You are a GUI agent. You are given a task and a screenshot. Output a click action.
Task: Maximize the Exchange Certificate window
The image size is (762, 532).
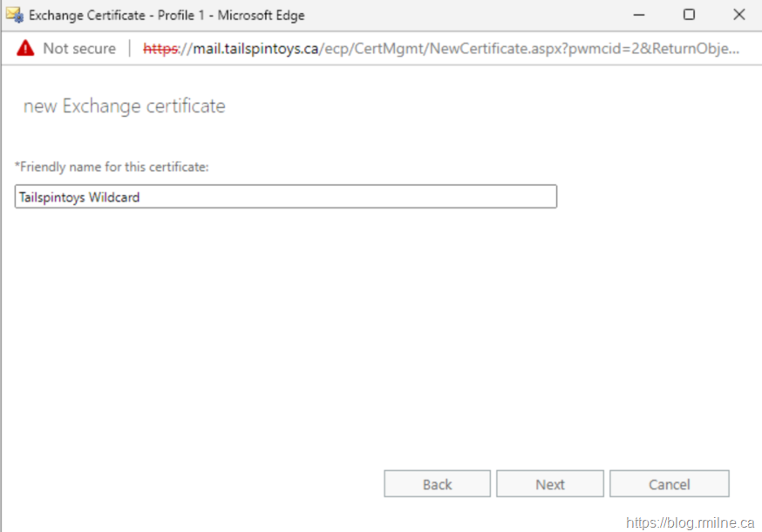click(x=689, y=15)
